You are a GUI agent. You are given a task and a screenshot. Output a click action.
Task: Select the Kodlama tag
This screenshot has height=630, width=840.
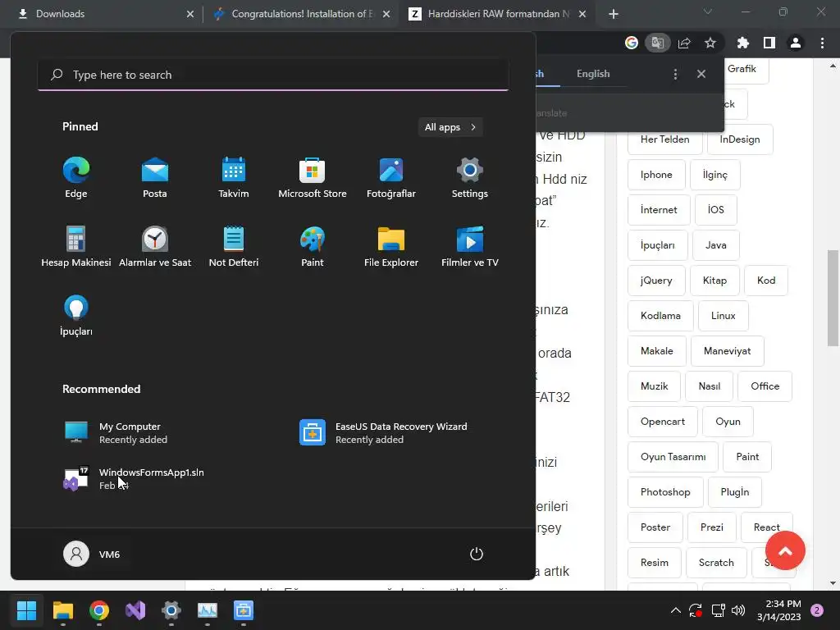pyautogui.click(x=660, y=316)
